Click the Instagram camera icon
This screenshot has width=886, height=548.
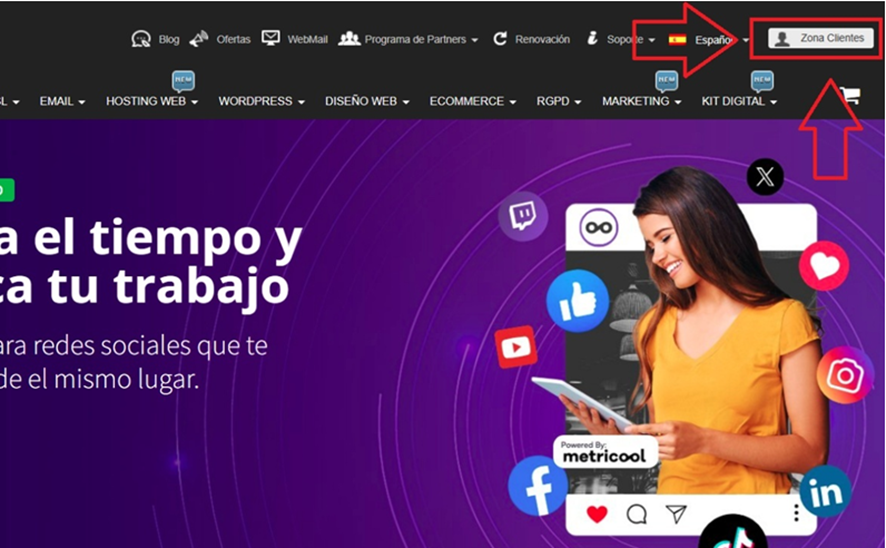pyautogui.click(x=845, y=375)
